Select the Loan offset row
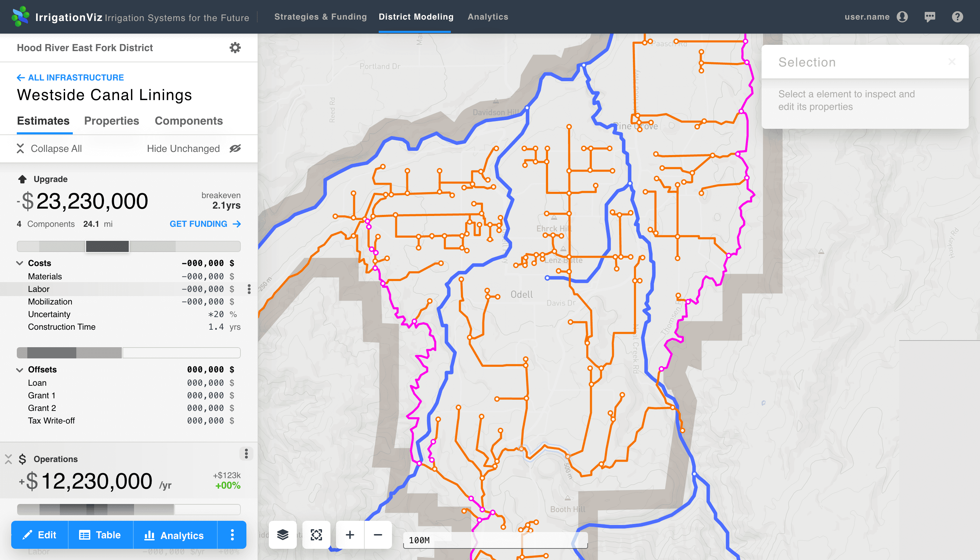Image resolution: width=980 pixels, height=560 pixels. tap(128, 383)
